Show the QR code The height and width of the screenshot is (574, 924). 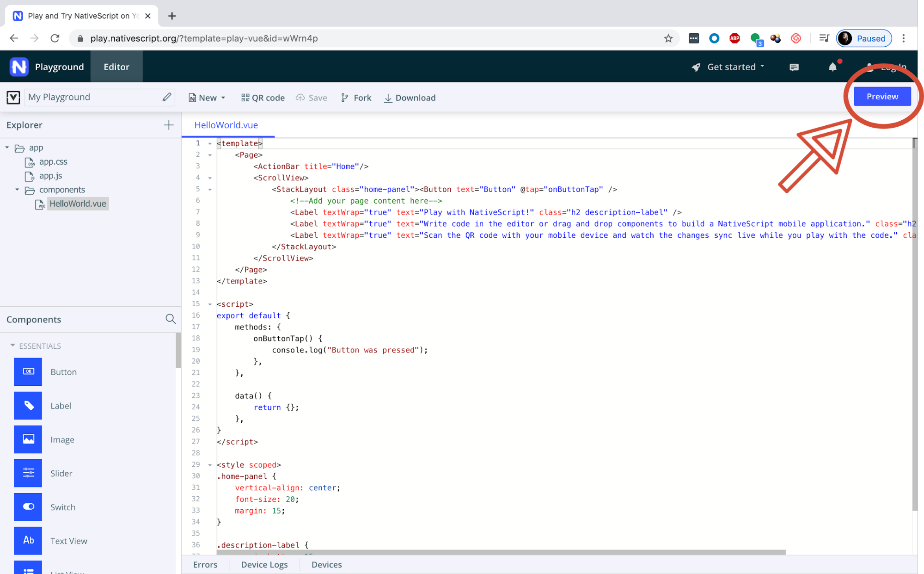[263, 98]
